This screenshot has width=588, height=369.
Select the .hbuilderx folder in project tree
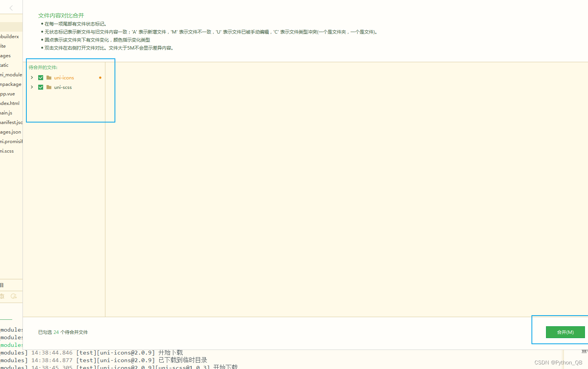10,36
